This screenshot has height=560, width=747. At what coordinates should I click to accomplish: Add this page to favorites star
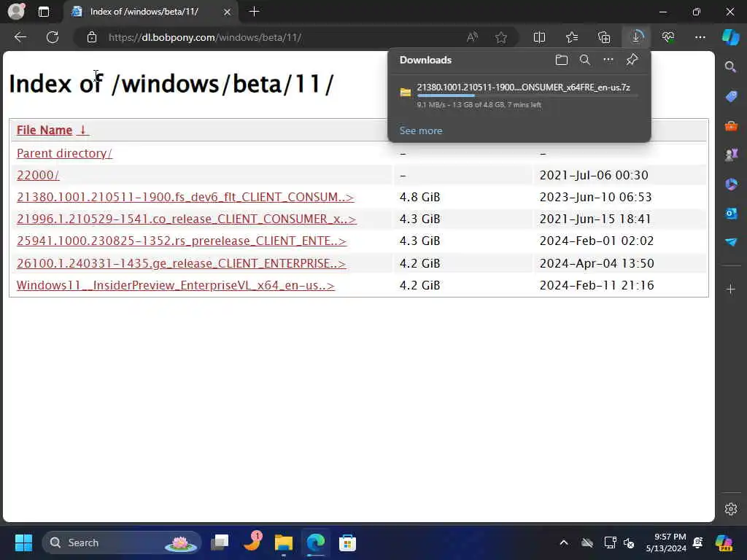[x=500, y=37]
